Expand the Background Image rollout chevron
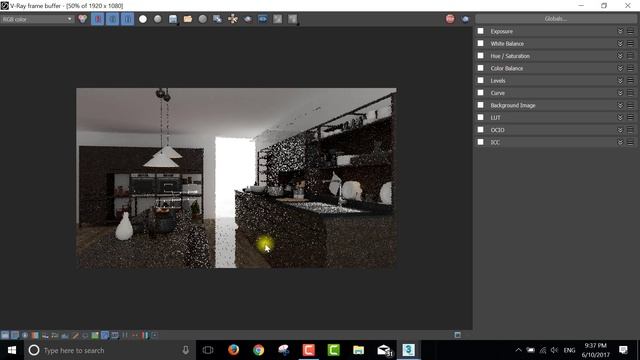The height and width of the screenshot is (360, 640). point(620,105)
